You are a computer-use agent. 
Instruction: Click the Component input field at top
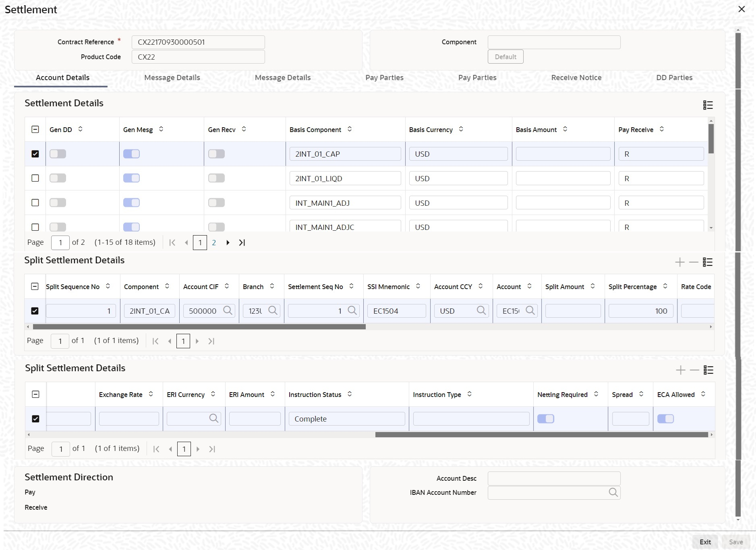coord(554,42)
